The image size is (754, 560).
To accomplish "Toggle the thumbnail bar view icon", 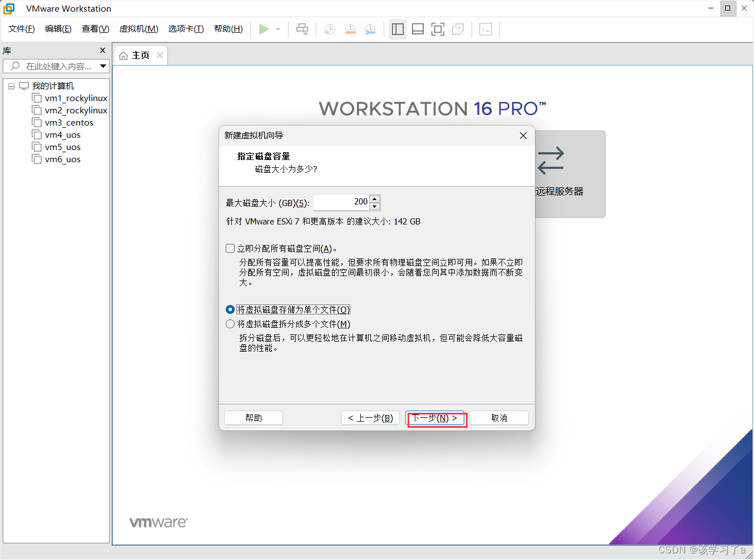I will click(x=418, y=29).
